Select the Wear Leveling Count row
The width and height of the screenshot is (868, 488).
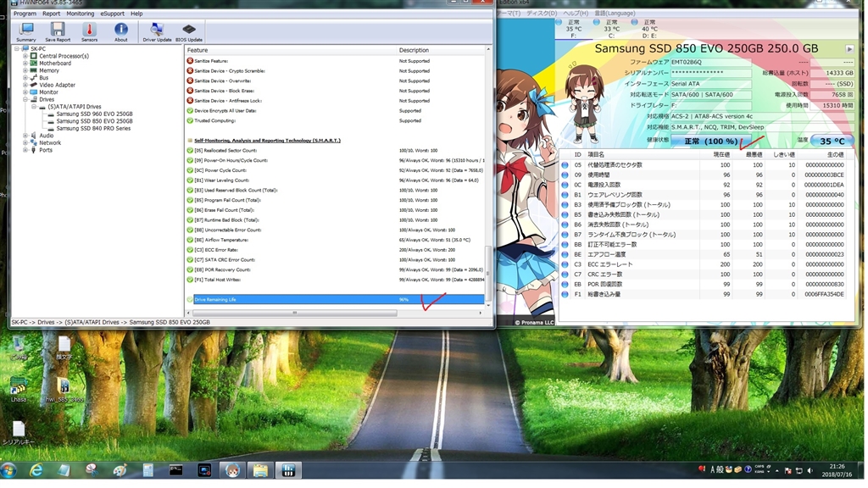tap(335, 180)
